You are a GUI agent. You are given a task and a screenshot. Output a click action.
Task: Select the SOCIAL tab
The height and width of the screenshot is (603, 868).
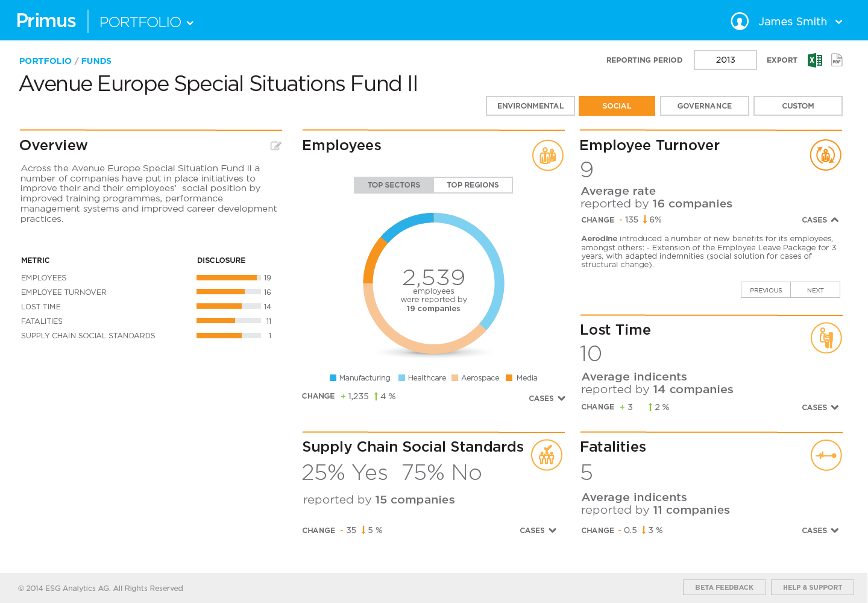617,106
